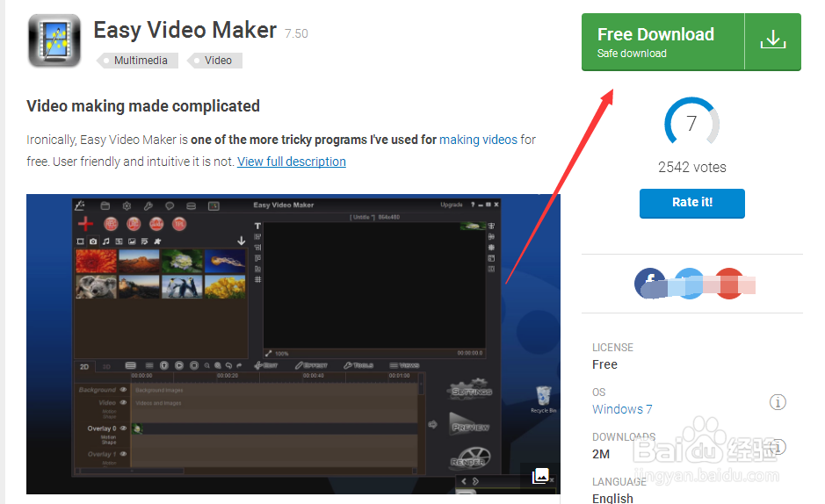Click the zoom-in magnifier in the timeline toolbar

[x=218, y=365]
